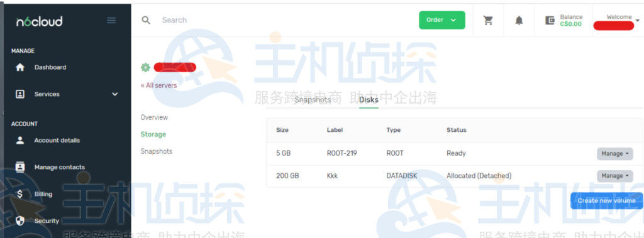Click the Balance wallet icon
The image size is (644, 238).
pyautogui.click(x=550, y=20)
